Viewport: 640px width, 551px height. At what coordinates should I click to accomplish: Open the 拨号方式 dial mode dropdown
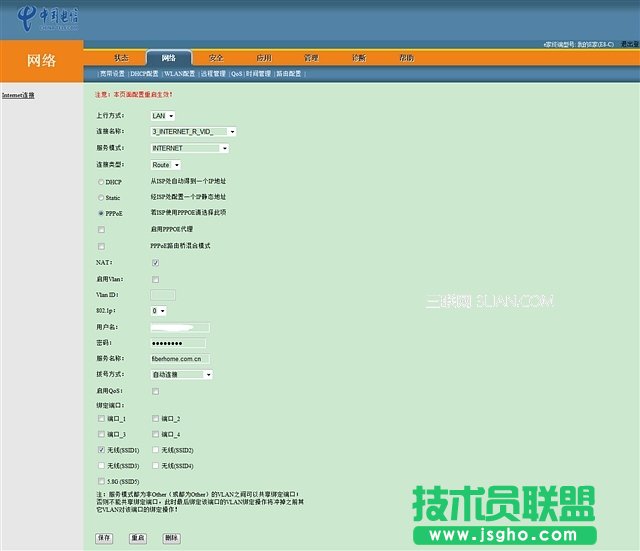tap(181, 375)
